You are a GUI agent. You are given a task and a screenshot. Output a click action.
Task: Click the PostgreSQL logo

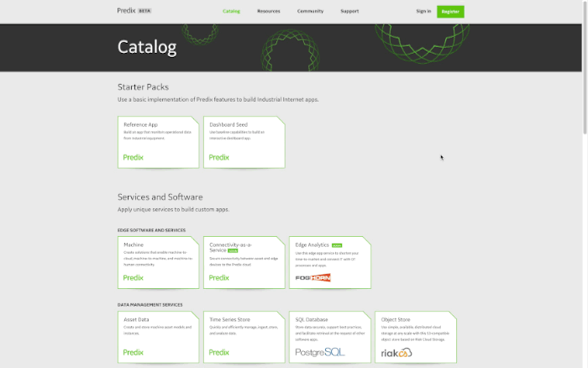coord(320,352)
